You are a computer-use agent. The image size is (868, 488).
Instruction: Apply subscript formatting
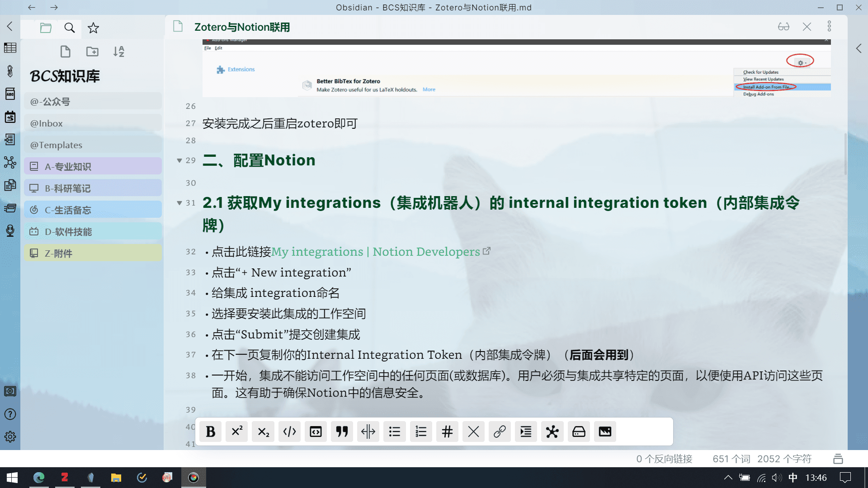pos(263,432)
